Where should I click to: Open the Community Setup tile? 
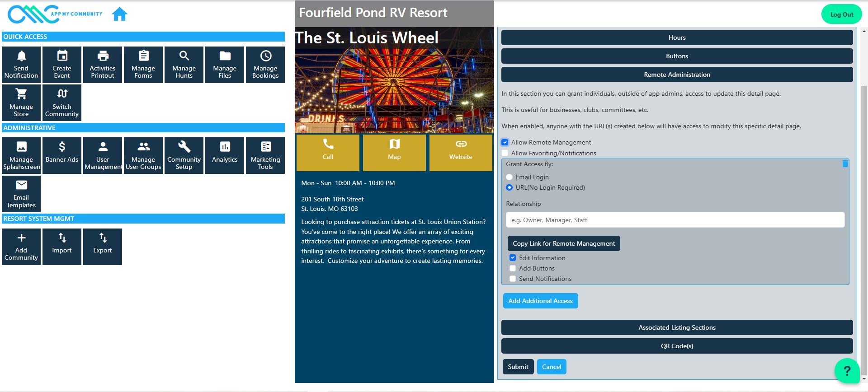tap(184, 156)
